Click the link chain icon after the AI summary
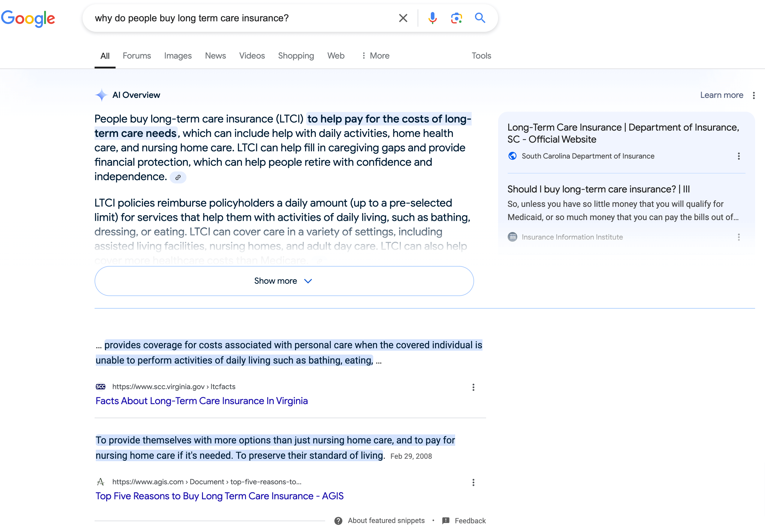765x532 pixels. click(x=178, y=177)
